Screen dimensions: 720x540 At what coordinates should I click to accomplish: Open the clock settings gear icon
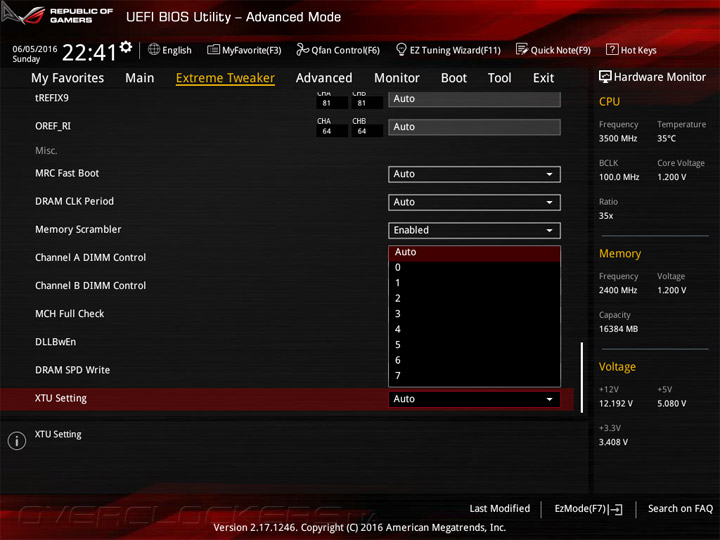pos(125,47)
